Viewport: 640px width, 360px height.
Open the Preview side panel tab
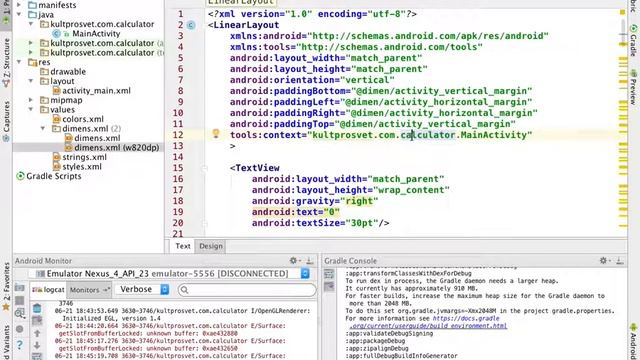pos(633,87)
